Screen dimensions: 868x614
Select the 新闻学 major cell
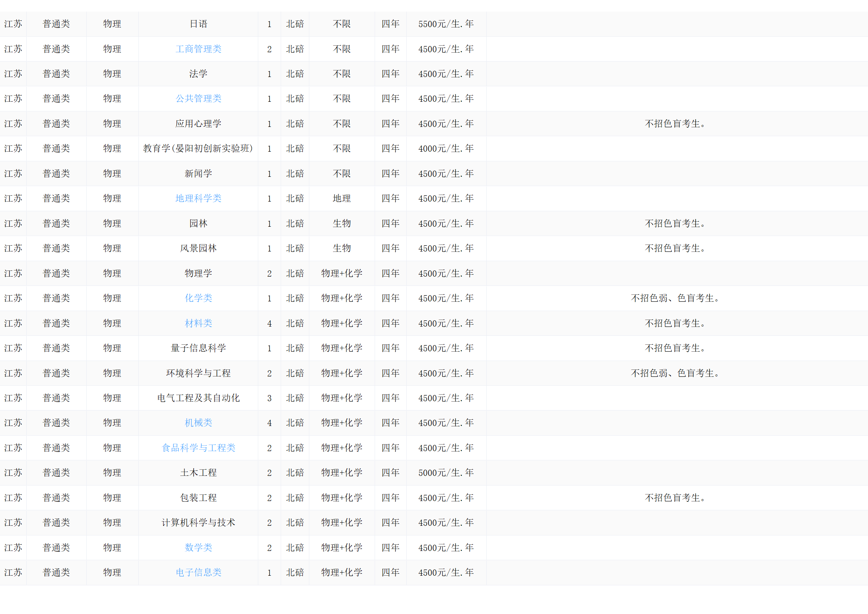coord(198,174)
